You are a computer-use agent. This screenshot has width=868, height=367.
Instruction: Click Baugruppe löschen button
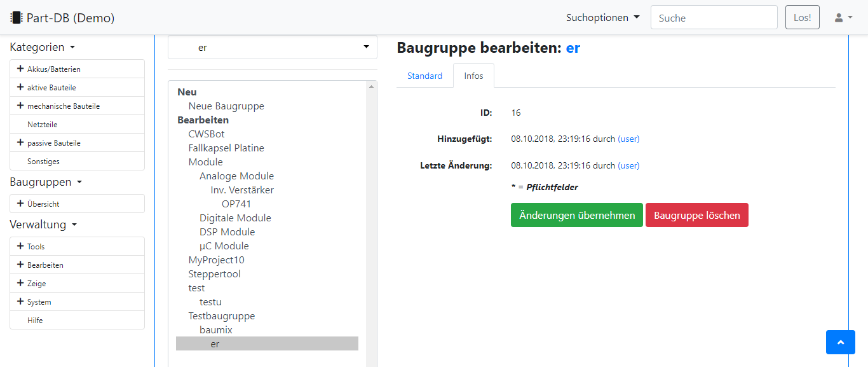coord(697,215)
